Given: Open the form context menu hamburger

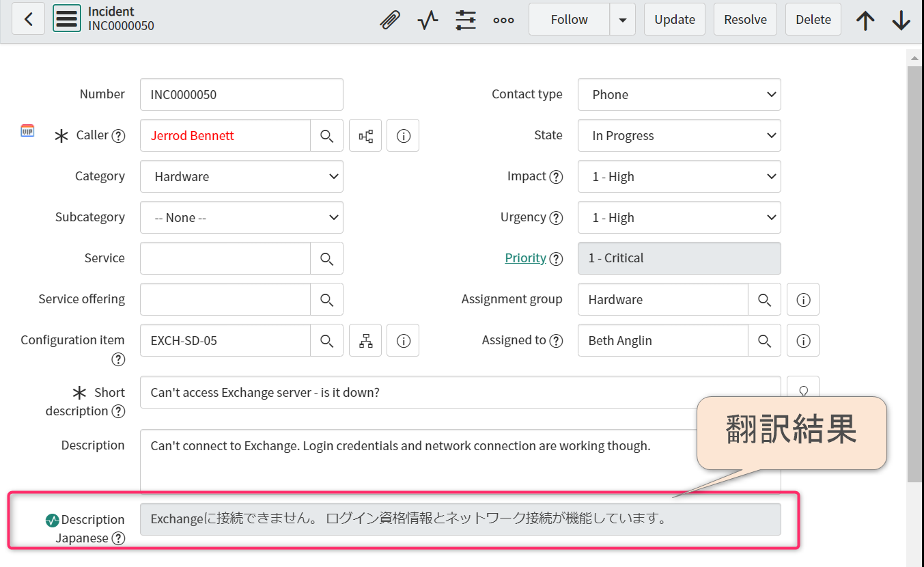Looking at the screenshot, I should 66,18.
